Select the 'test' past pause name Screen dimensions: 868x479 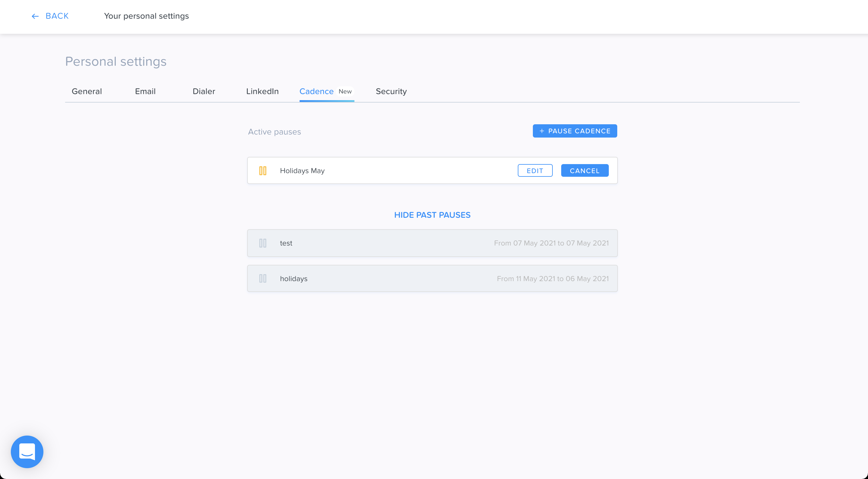pyautogui.click(x=286, y=243)
